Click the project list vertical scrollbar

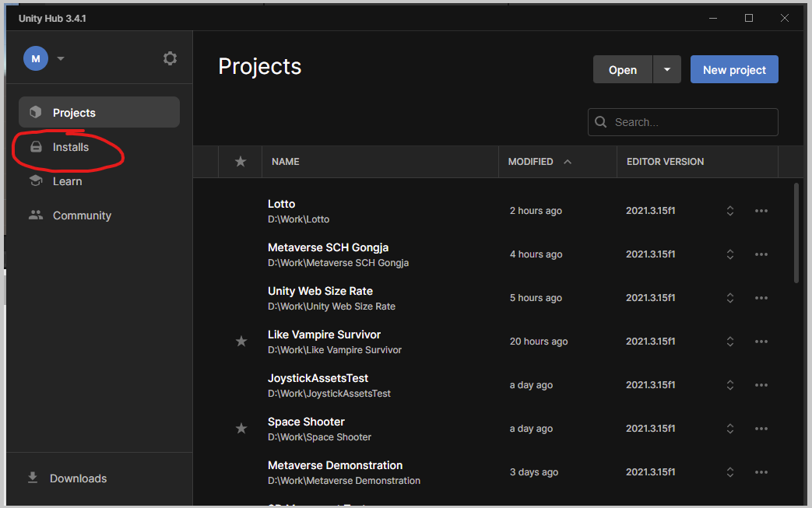[x=796, y=233]
